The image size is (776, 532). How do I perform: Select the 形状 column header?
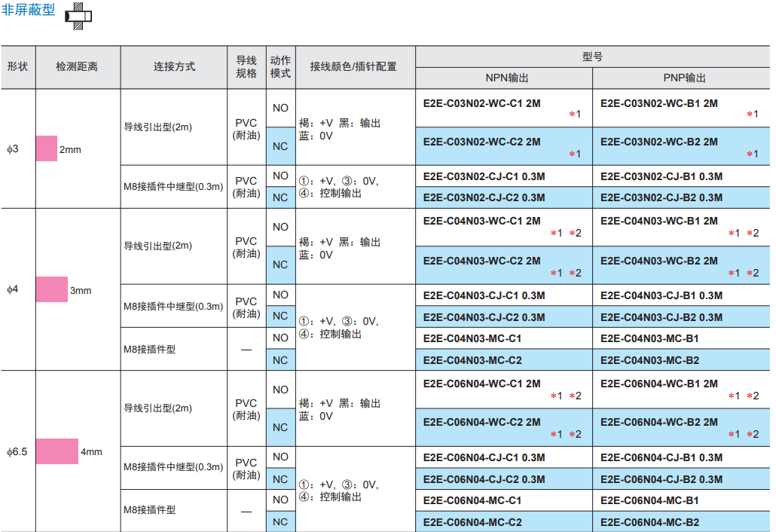(x=18, y=67)
